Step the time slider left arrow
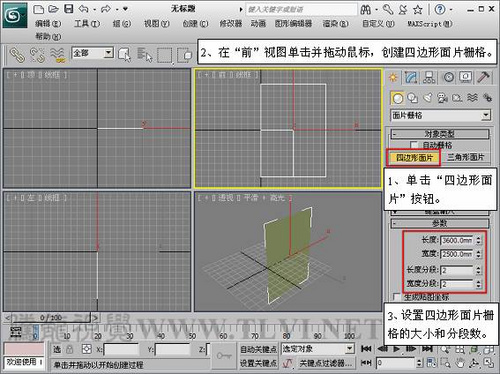 click(x=8, y=318)
